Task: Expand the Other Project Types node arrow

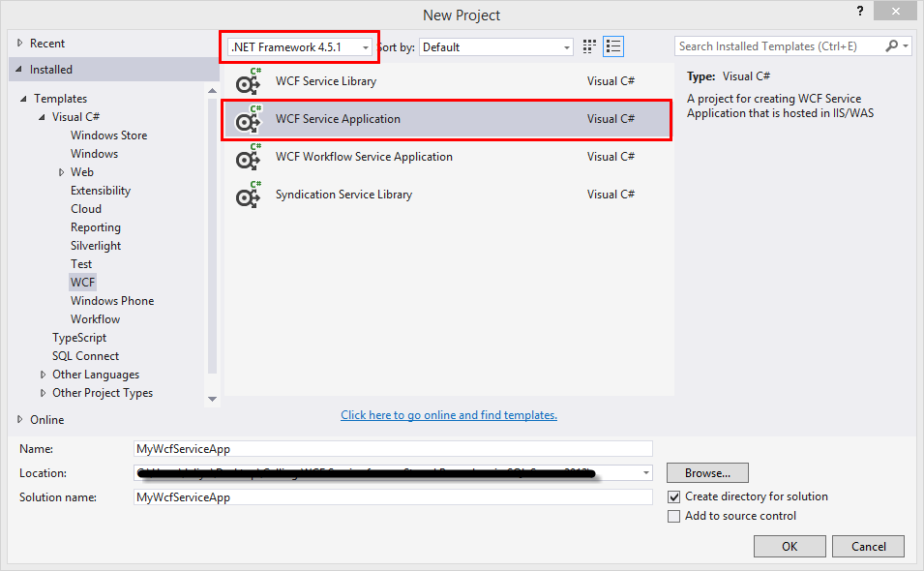Action: pyautogui.click(x=43, y=393)
